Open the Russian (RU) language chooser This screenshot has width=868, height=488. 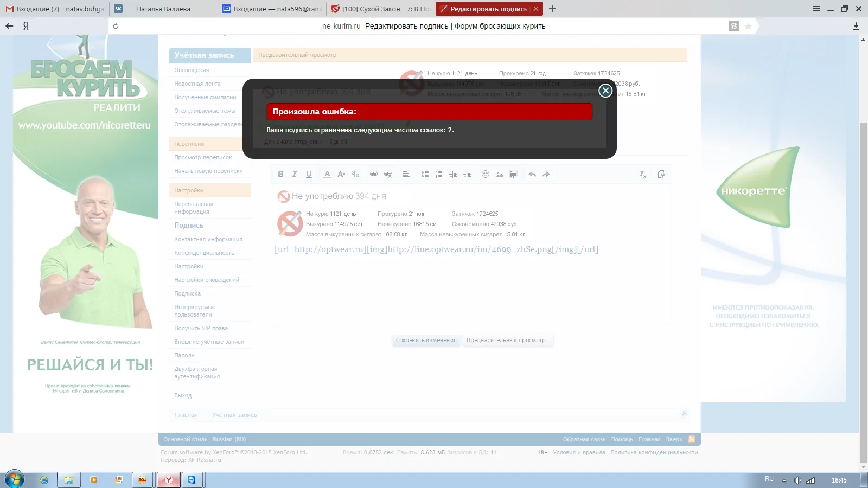229,439
